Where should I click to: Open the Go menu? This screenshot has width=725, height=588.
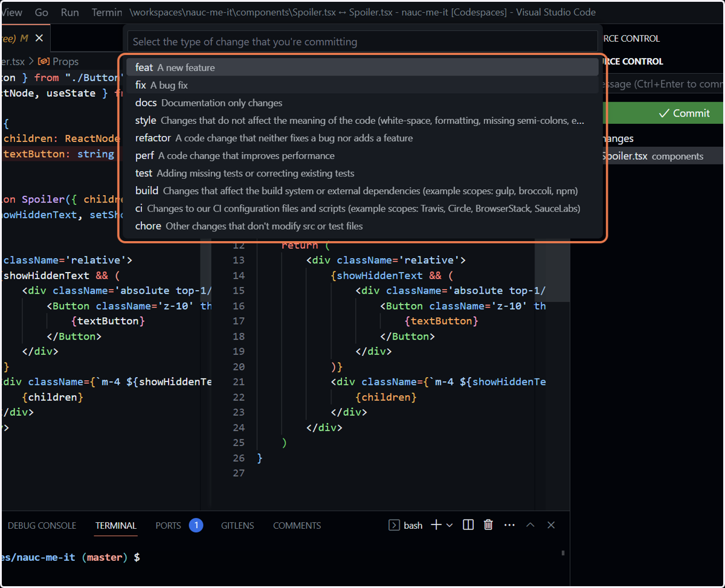[42, 12]
